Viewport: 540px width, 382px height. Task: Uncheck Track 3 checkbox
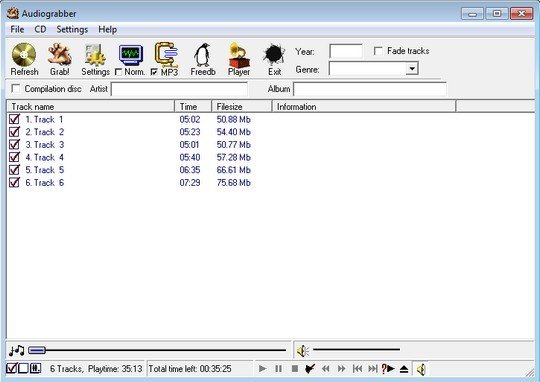[x=14, y=145]
